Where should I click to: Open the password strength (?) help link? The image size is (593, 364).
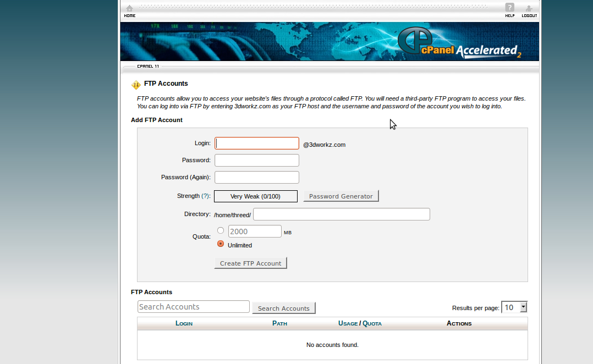coord(206,196)
